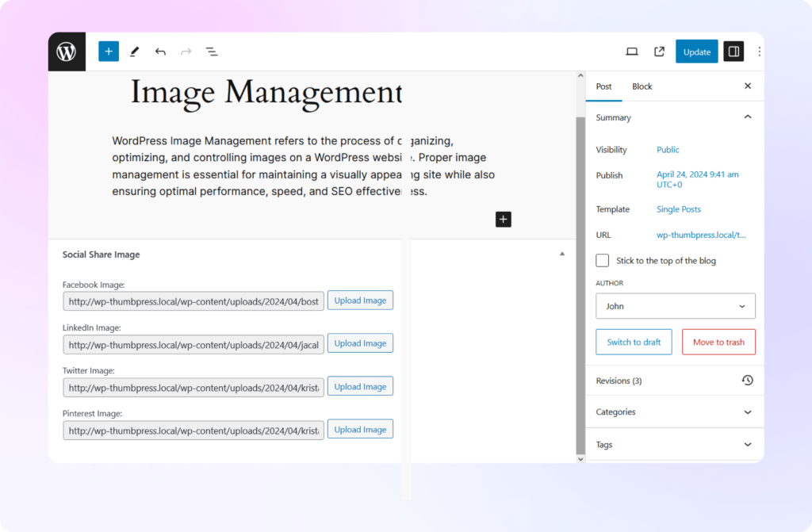The width and height of the screenshot is (812, 532).
Task: Focus the Facebook Image URL field
Action: pyautogui.click(x=193, y=301)
